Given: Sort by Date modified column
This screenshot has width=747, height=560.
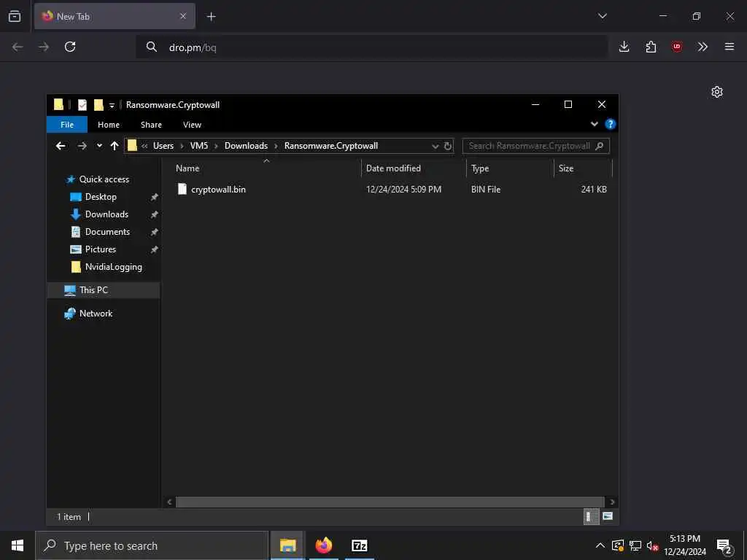Looking at the screenshot, I should click(393, 168).
